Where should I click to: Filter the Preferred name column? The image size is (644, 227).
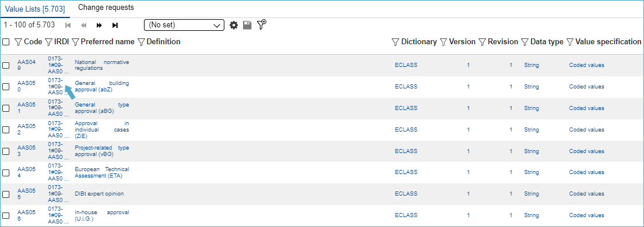click(x=75, y=42)
